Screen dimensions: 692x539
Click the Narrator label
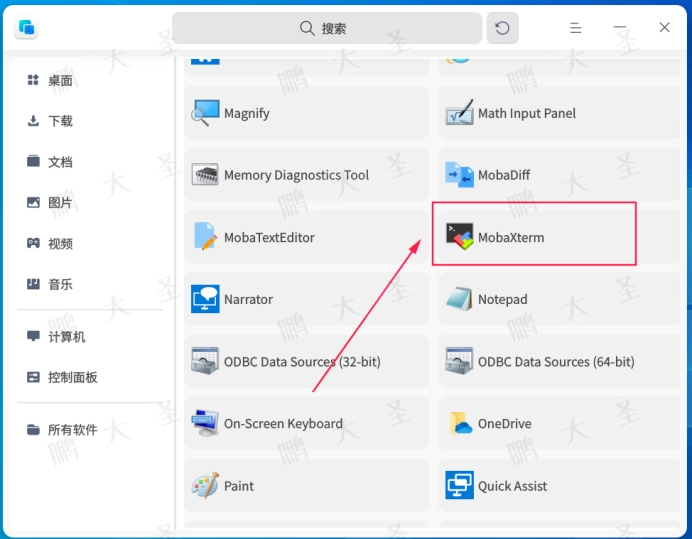[248, 299]
